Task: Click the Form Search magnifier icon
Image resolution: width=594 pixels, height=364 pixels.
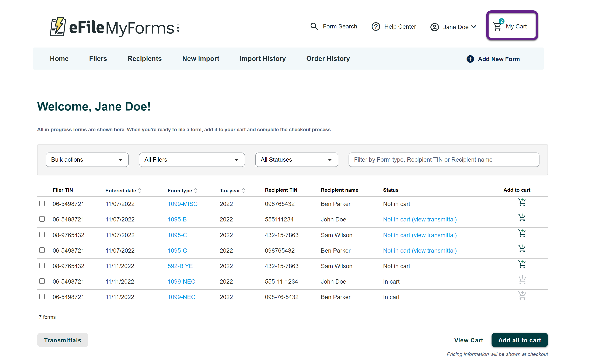Action: 314,26
